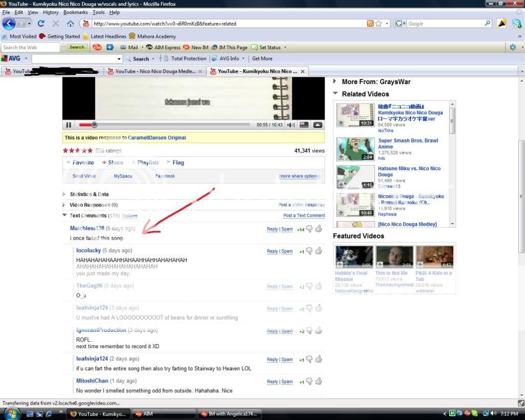
Task: Bookmark page with star icon
Action: pos(379,24)
